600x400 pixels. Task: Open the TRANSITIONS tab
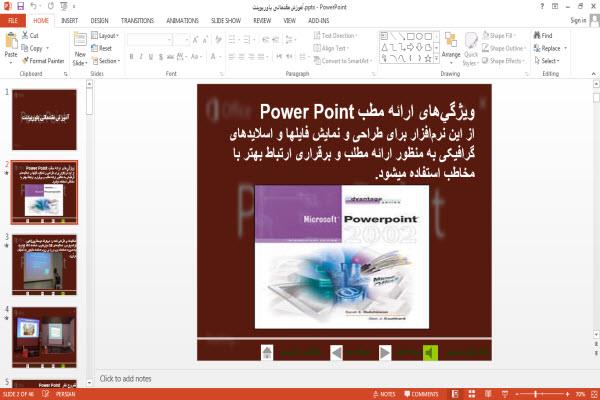point(137,21)
